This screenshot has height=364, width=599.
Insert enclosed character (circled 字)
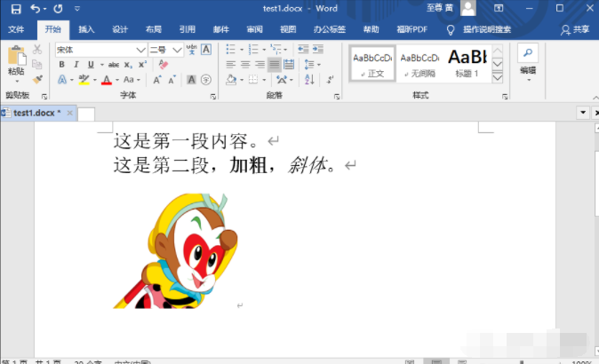(206, 79)
